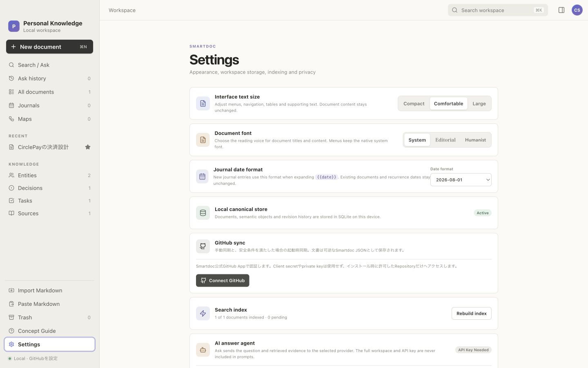Click the Search workspace field
The height and width of the screenshot is (368, 588).
point(498,10)
